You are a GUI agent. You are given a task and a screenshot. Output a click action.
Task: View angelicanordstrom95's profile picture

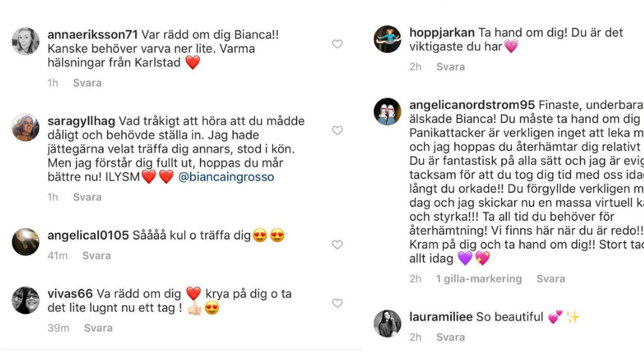tap(387, 111)
